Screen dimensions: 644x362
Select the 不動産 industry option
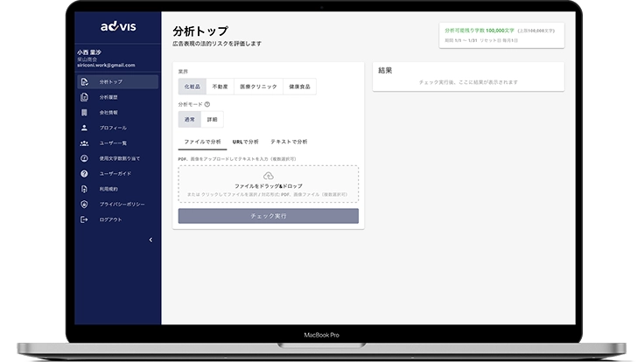point(221,86)
